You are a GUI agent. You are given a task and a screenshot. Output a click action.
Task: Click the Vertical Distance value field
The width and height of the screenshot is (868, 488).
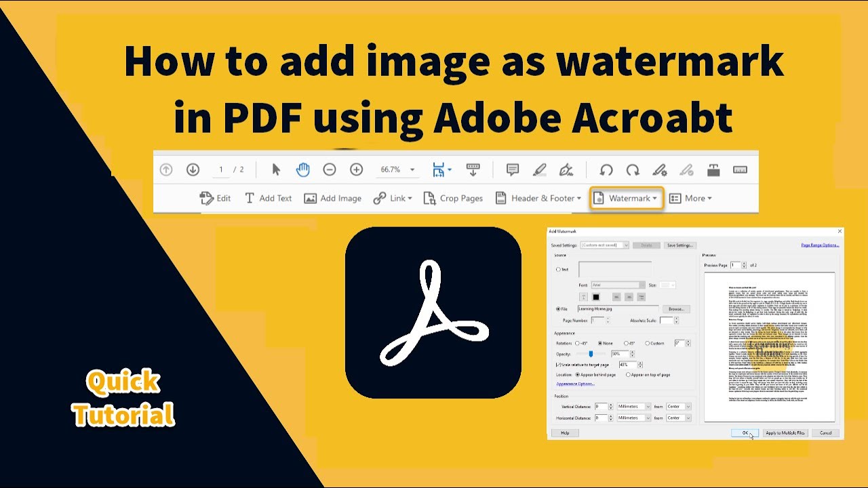pyautogui.click(x=601, y=407)
